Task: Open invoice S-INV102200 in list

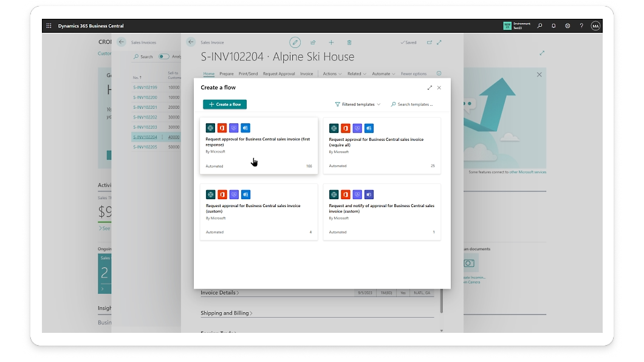Action: [145, 97]
